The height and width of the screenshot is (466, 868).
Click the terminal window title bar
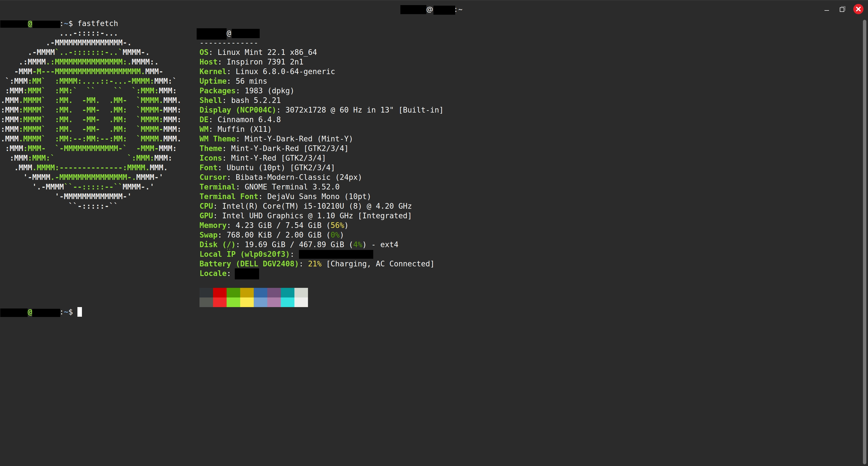[x=431, y=9]
